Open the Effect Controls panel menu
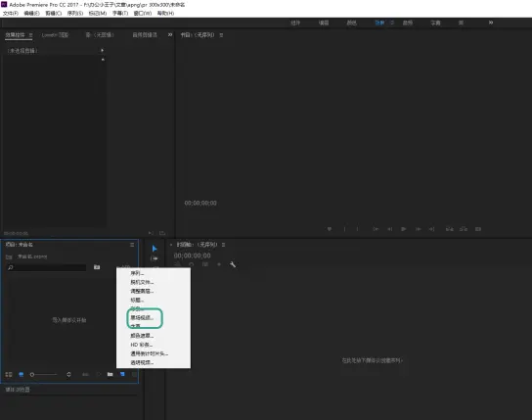Viewport: 532px width, 420px height. [30, 35]
